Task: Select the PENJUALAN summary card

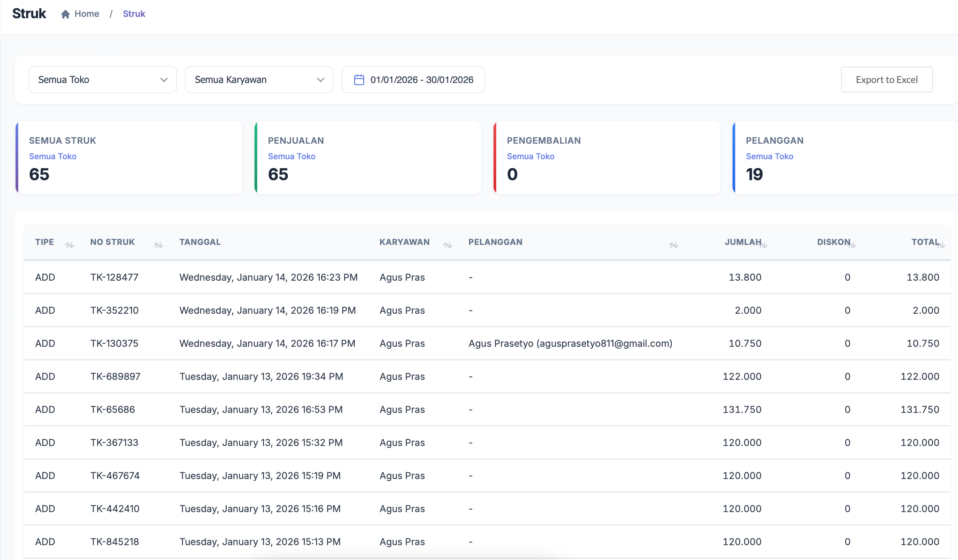Action: click(368, 158)
